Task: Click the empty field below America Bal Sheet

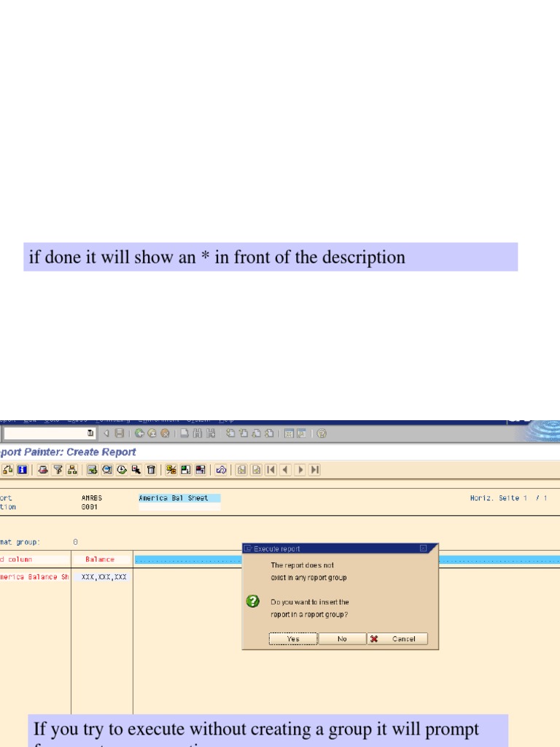Action: tap(179, 507)
